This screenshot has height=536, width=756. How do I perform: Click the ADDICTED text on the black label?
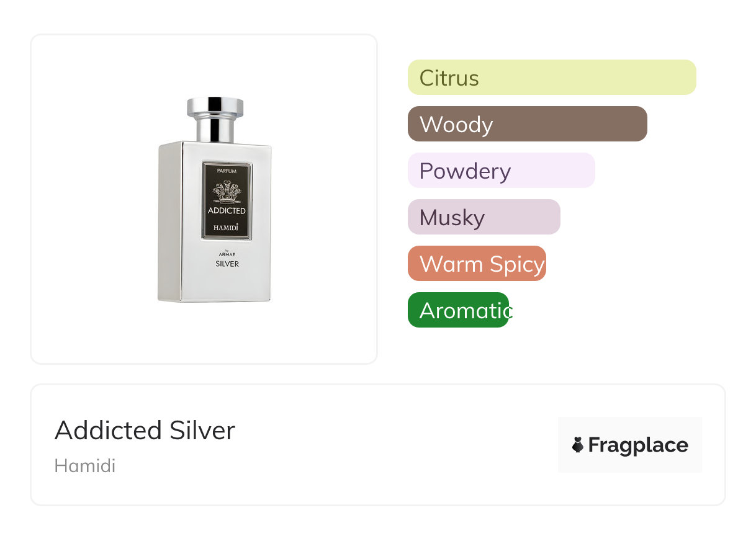[x=227, y=211]
